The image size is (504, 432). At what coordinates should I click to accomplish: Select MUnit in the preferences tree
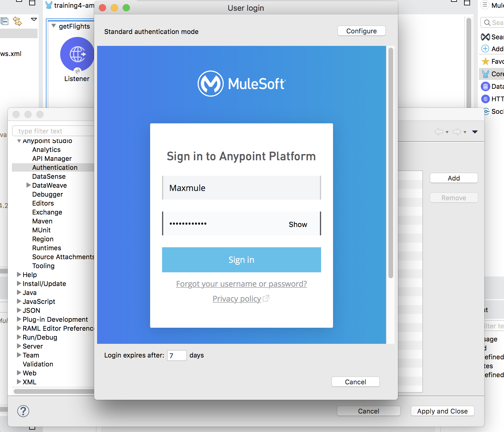[41, 230]
